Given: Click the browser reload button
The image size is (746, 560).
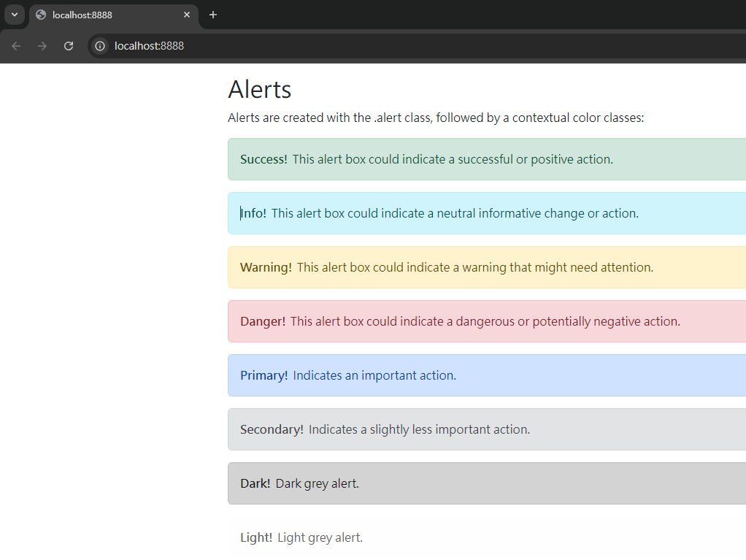Looking at the screenshot, I should click(x=69, y=46).
